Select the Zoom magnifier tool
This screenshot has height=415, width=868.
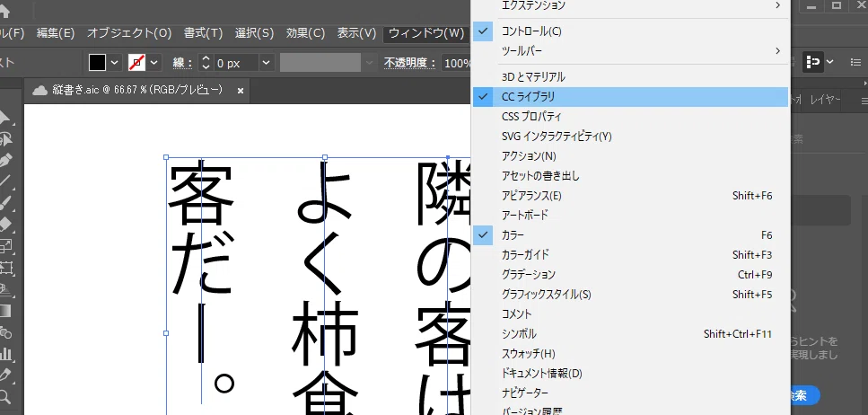coord(5,396)
